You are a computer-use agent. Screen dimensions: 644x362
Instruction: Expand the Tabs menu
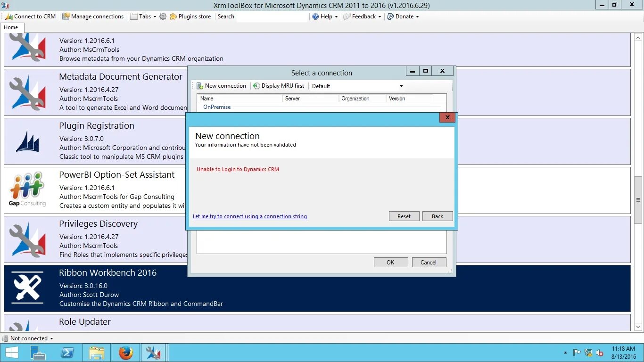click(x=143, y=16)
